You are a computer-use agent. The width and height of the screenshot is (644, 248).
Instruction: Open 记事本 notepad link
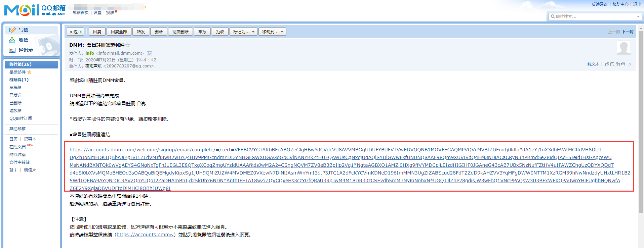tap(30, 139)
